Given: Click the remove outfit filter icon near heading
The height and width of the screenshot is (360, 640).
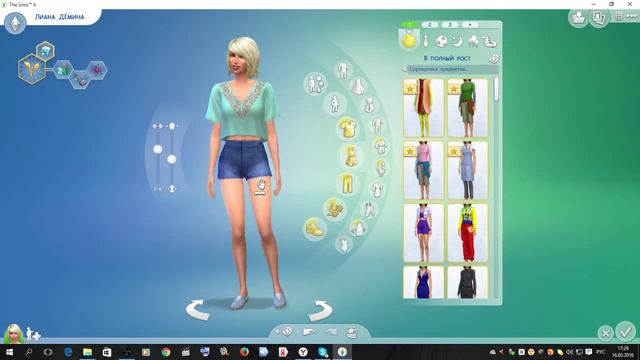Looking at the screenshot, I should coord(494,59).
